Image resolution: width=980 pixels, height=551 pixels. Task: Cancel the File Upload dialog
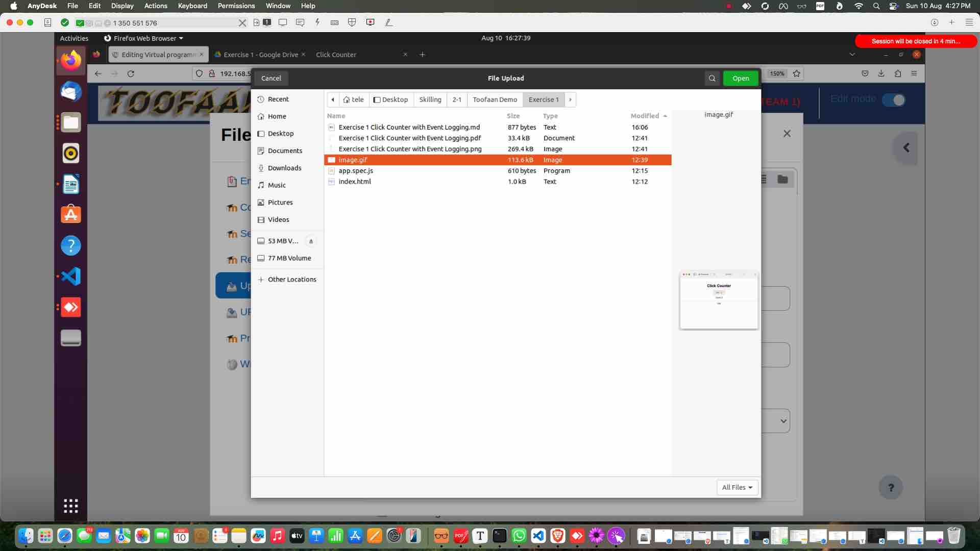point(271,78)
